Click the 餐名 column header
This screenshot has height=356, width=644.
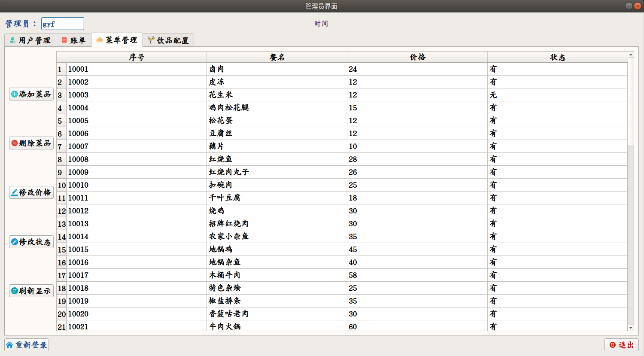(x=277, y=57)
